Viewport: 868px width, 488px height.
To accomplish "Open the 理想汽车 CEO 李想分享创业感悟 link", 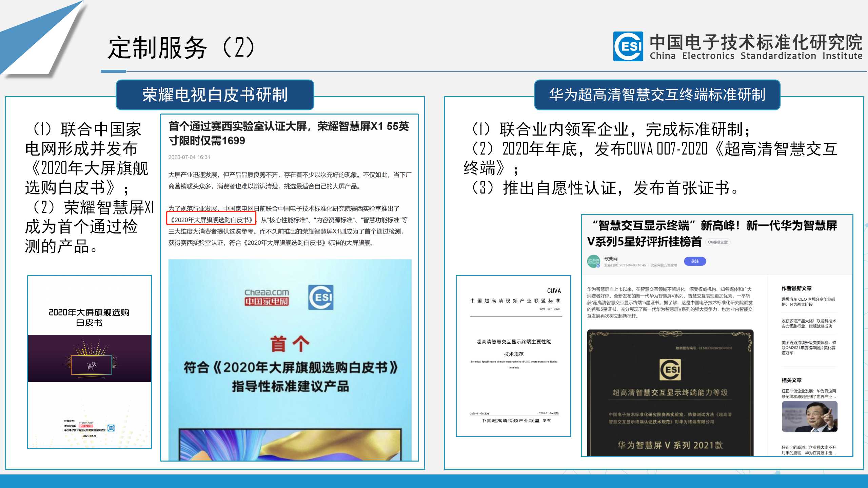I will click(808, 302).
